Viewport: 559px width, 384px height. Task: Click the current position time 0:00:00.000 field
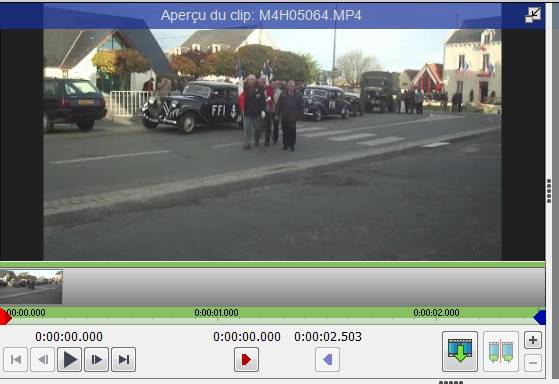[69, 337]
